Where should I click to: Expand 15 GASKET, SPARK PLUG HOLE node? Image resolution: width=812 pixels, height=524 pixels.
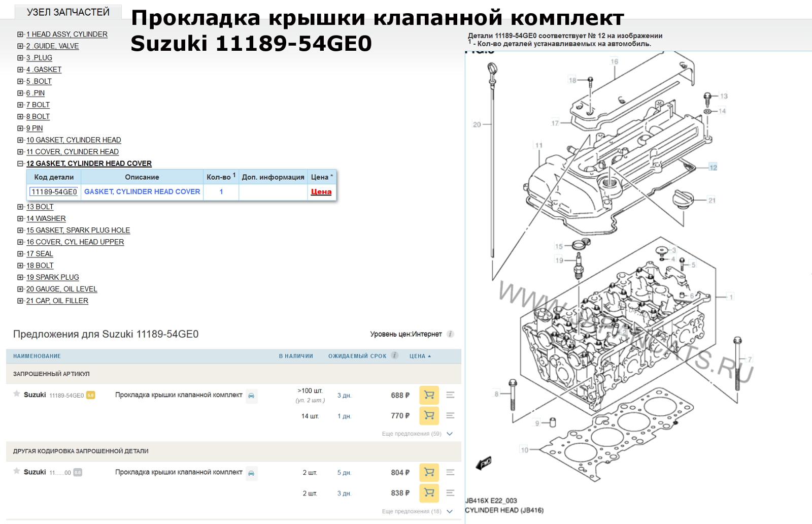pyautogui.click(x=20, y=230)
